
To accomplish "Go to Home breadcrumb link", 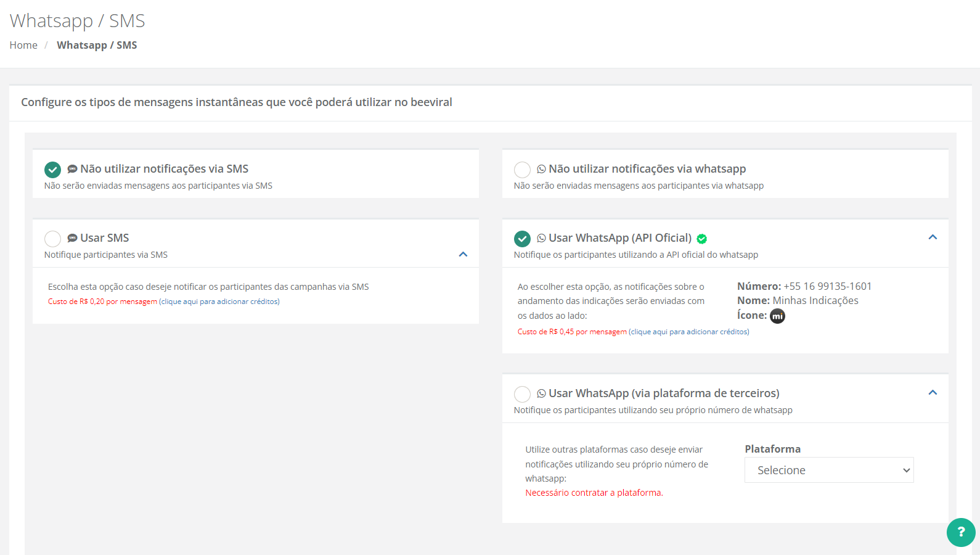I will tap(23, 45).
